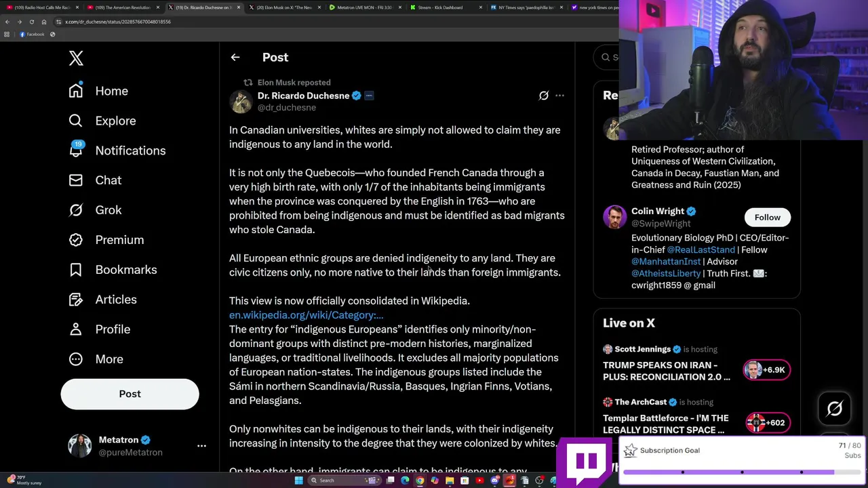Join Scott Jennings' live space +6.9K
Screen dimensions: 868x488
[767, 370]
